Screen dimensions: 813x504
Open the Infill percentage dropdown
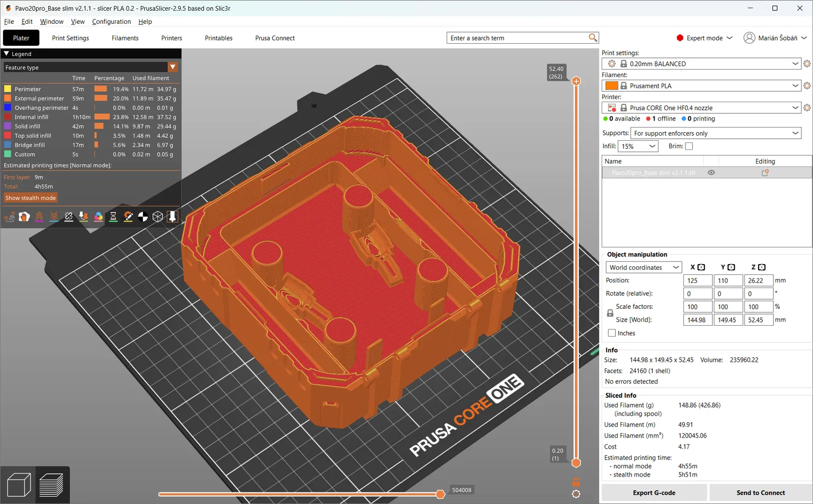pyautogui.click(x=638, y=146)
